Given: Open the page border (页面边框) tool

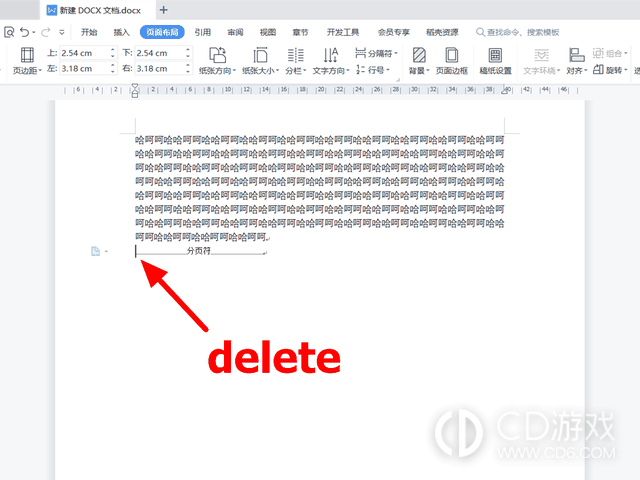Looking at the screenshot, I should coord(451,55).
